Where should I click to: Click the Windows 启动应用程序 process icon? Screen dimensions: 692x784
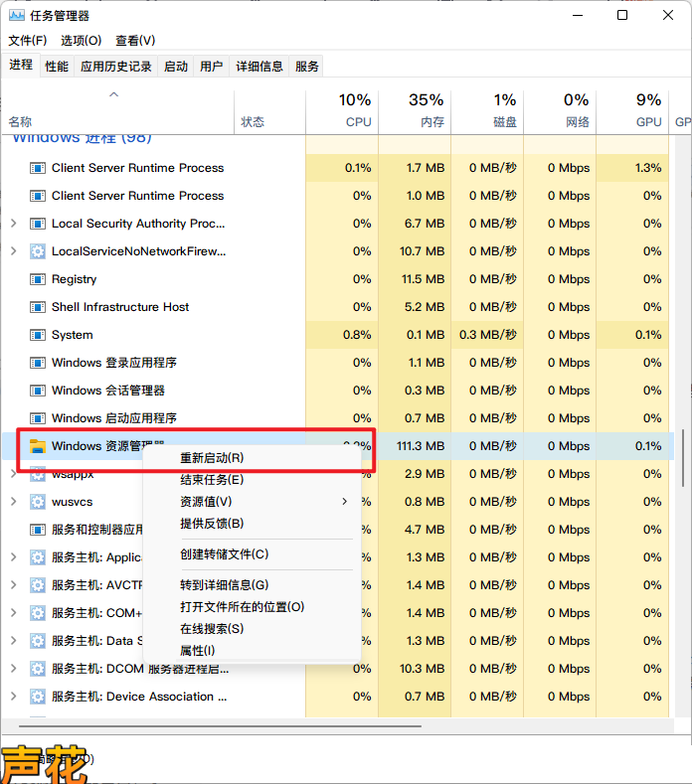click(x=38, y=418)
